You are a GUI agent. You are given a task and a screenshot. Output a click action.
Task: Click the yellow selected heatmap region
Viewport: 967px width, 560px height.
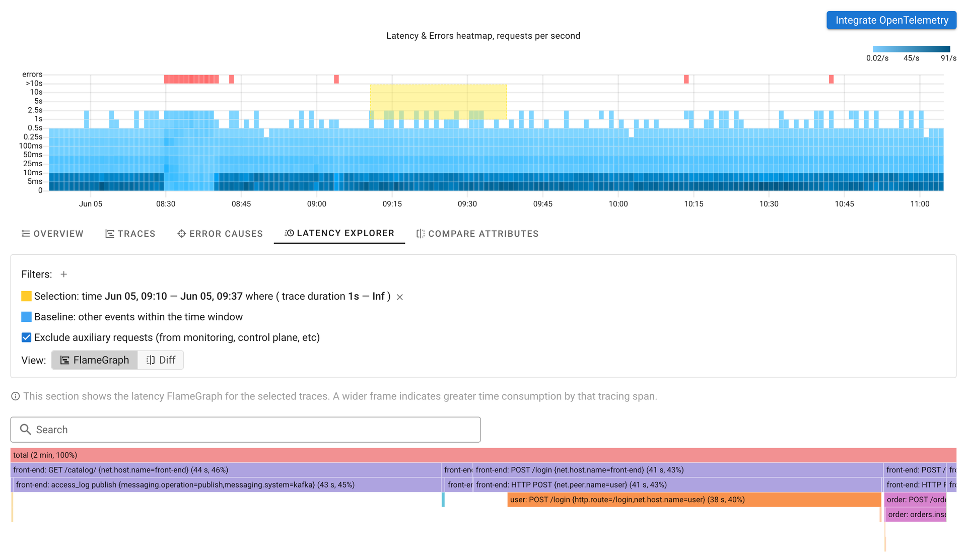[439, 102]
